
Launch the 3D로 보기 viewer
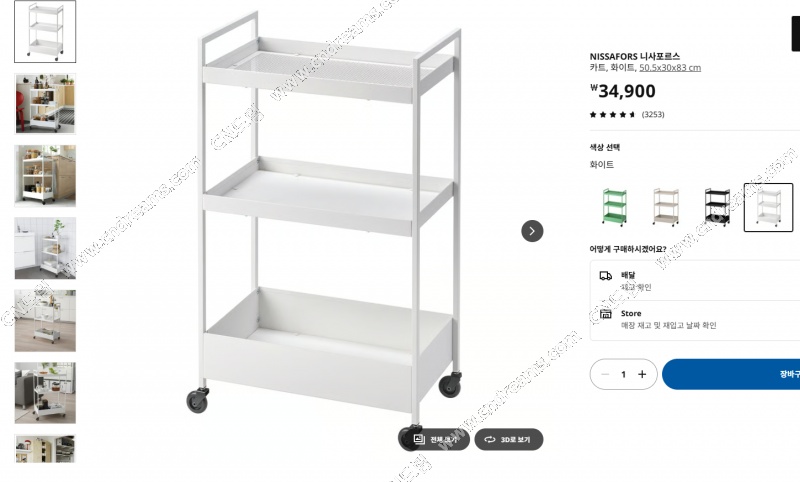pos(508,439)
